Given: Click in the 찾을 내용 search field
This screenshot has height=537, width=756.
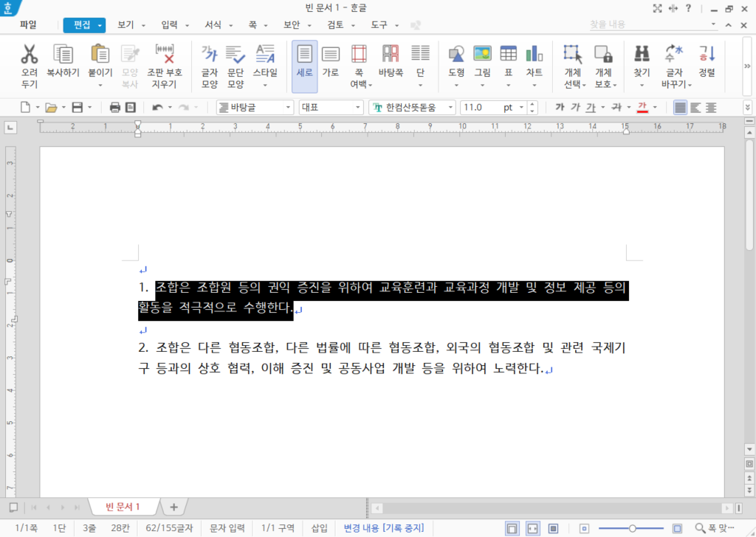Looking at the screenshot, I should click(649, 24).
